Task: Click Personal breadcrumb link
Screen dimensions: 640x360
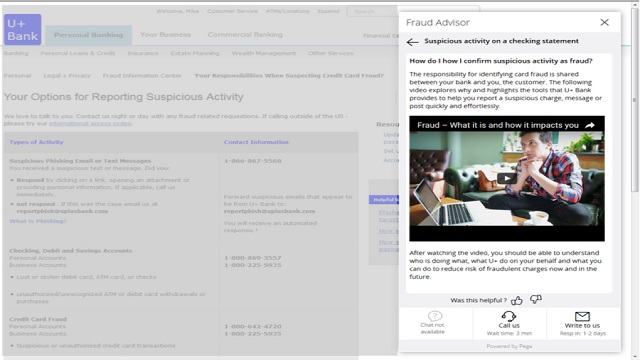Action: pyautogui.click(x=17, y=76)
